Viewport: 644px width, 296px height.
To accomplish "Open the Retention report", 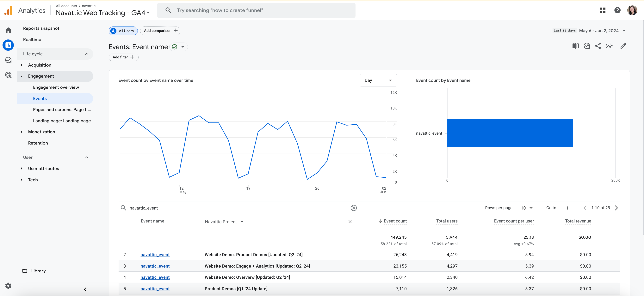I will pyautogui.click(x=38, y=143).
